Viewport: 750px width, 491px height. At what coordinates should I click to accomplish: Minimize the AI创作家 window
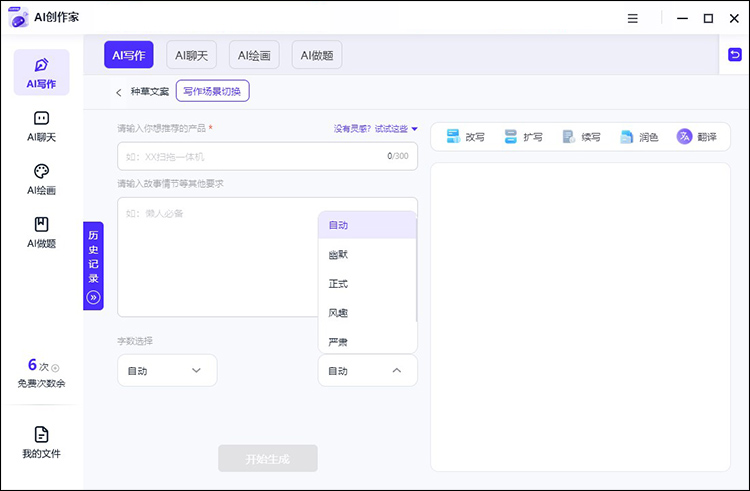(x=683, y=19)
